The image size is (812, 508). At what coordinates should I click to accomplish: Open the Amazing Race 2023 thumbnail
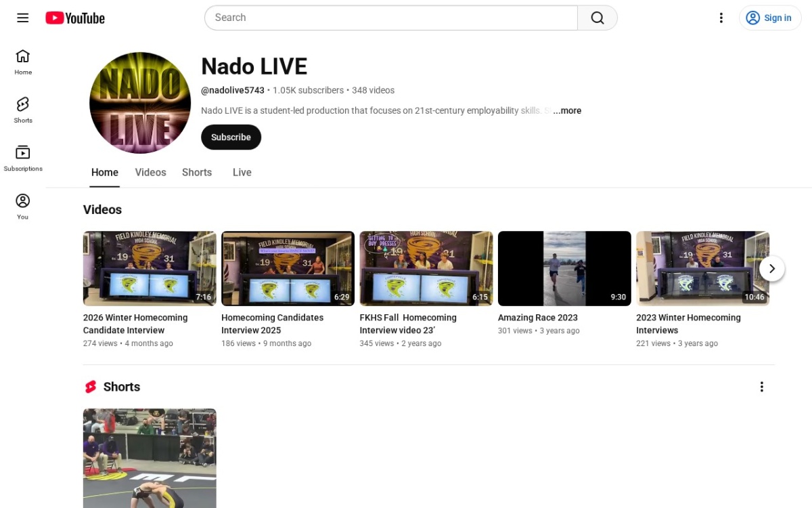[x=564, y=268]
